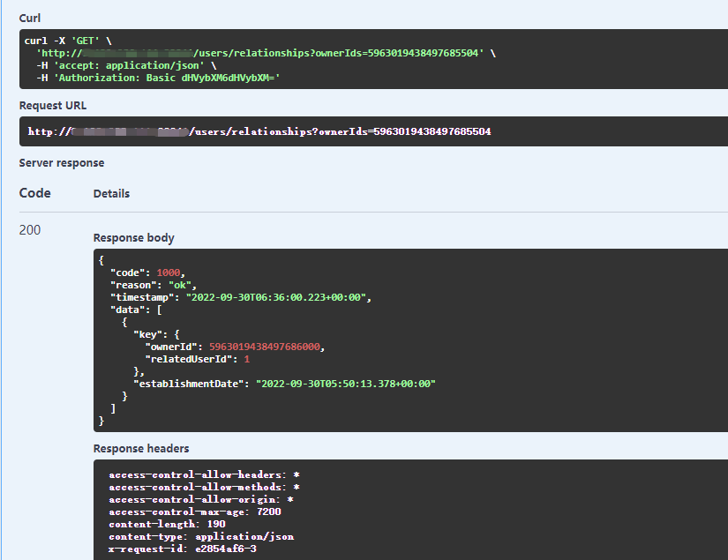Click the "Details" column header
728x560 pixels.
(110, 193)
